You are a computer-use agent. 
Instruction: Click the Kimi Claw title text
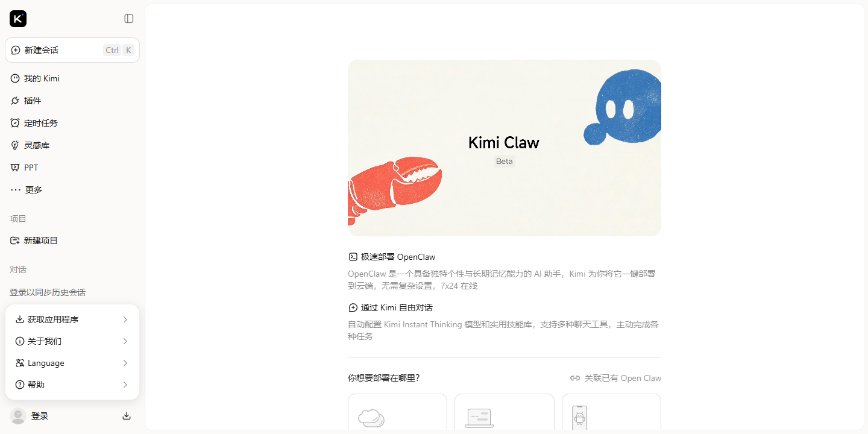pyautogui.click(x=504, y=143)
